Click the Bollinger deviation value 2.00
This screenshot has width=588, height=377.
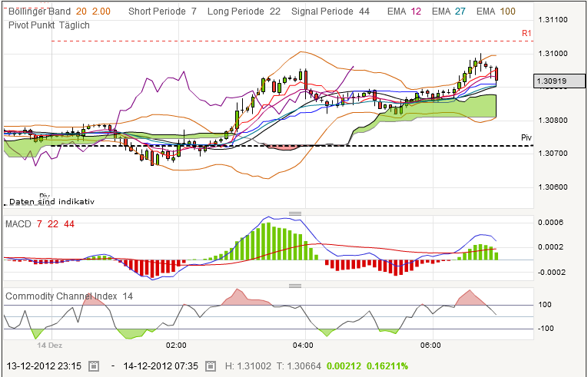pos(101,12)
